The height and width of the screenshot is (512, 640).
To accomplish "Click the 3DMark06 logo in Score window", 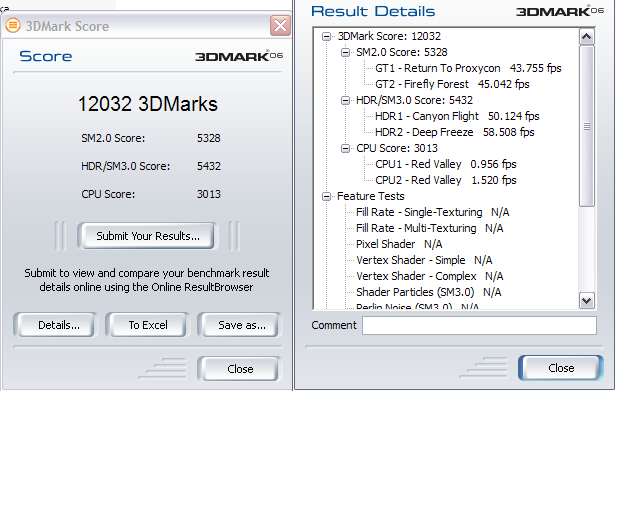I will (239, 56).
